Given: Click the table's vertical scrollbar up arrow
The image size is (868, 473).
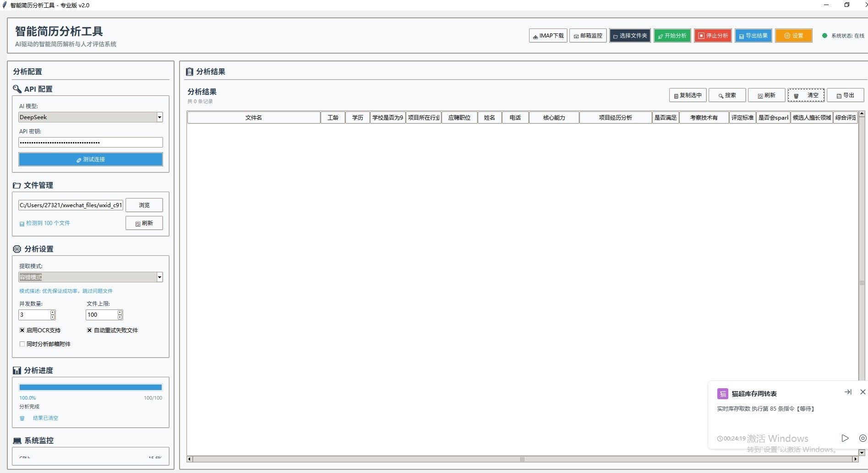Looking at the screenshot, I should [x=862, y=114].
